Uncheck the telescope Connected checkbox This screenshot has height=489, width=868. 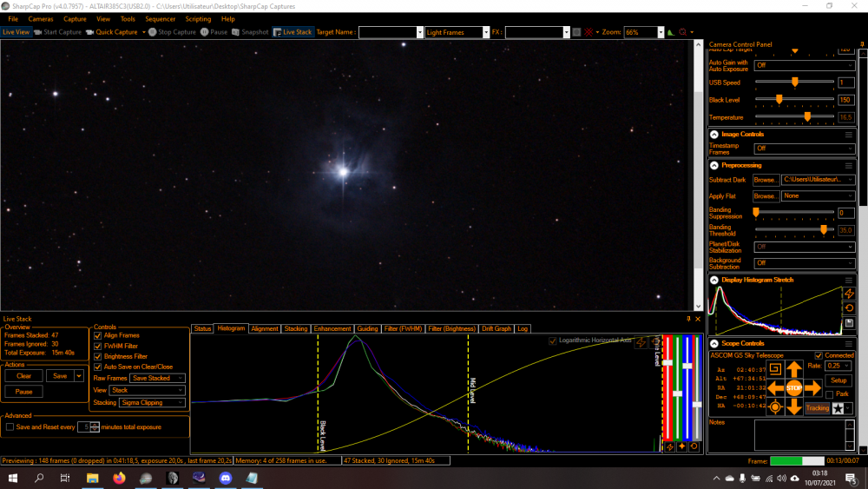(819, 355)
